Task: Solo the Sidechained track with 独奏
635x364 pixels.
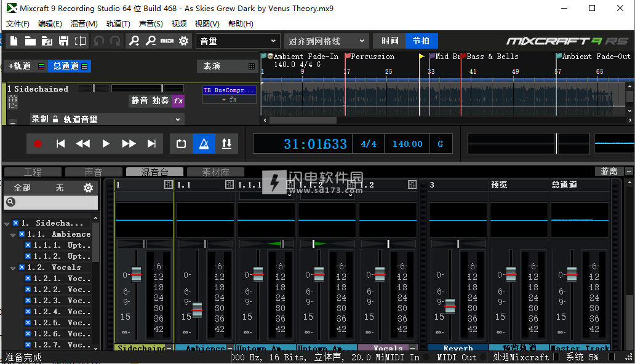Action: (x=161, y=100)
